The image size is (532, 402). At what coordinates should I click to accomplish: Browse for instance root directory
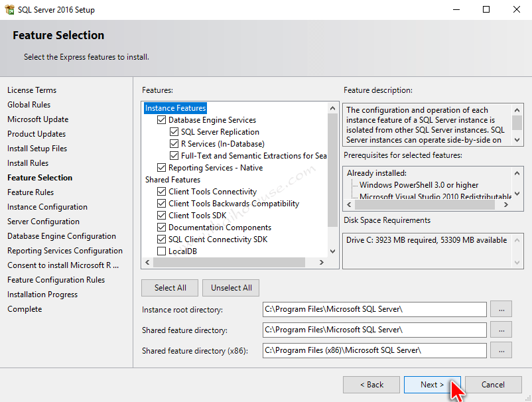click(501, 309)
